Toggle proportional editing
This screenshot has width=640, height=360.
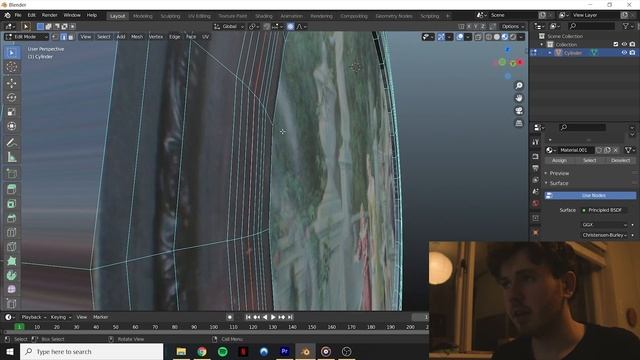[290, 27]
